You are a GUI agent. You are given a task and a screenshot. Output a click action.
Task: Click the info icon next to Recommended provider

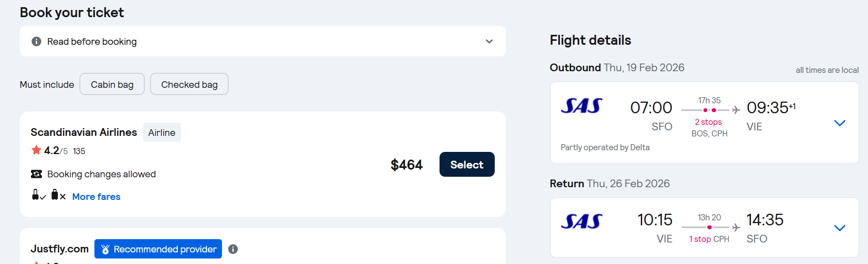[x=233, y=249]
